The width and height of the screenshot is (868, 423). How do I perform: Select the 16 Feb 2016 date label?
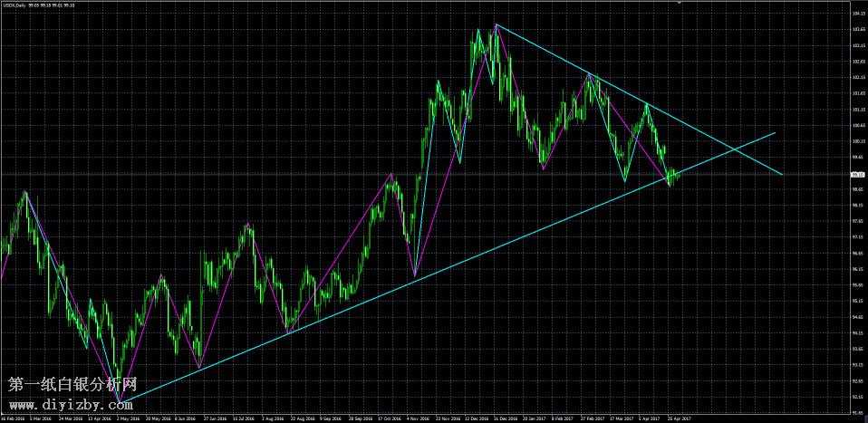[x=13, y=418]
